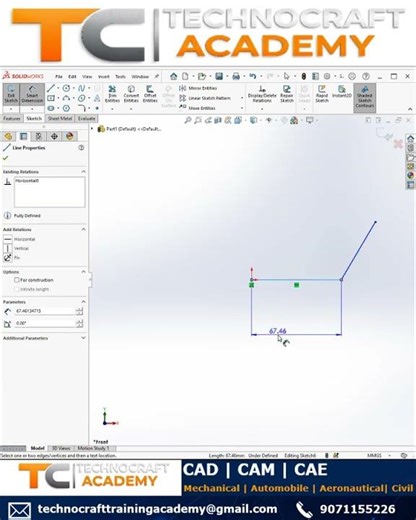416x520 pixels.
Task: Open the File menu
Action: (59, 77)
